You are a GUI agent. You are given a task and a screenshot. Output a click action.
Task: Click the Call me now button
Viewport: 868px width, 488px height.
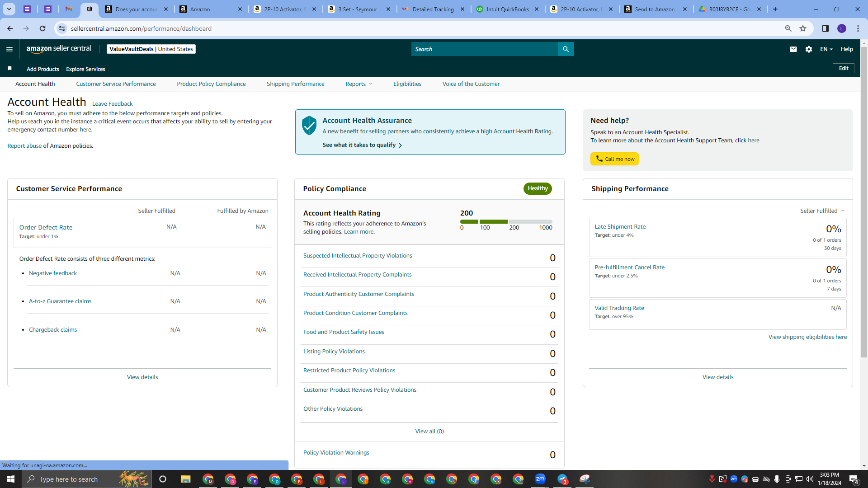click(614, 159)
